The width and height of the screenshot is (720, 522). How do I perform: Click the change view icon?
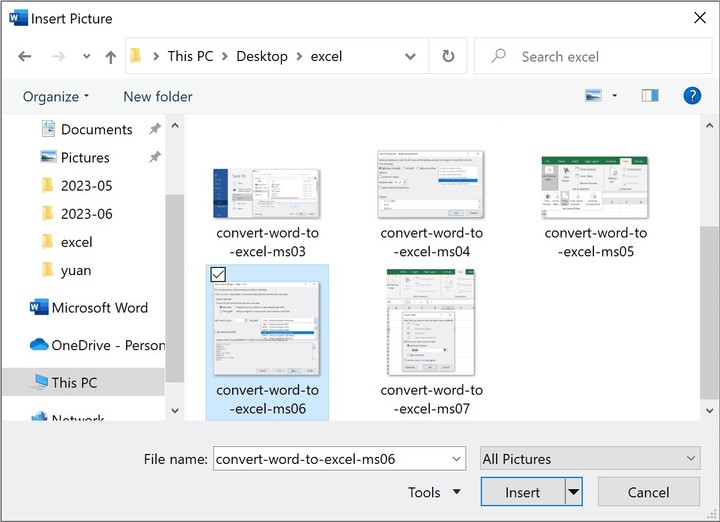[594, 96]
